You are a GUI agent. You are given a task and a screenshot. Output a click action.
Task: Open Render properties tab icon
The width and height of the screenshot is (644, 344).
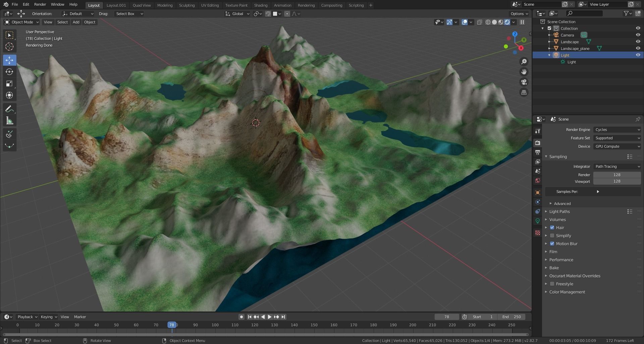(x=538, y=143)
